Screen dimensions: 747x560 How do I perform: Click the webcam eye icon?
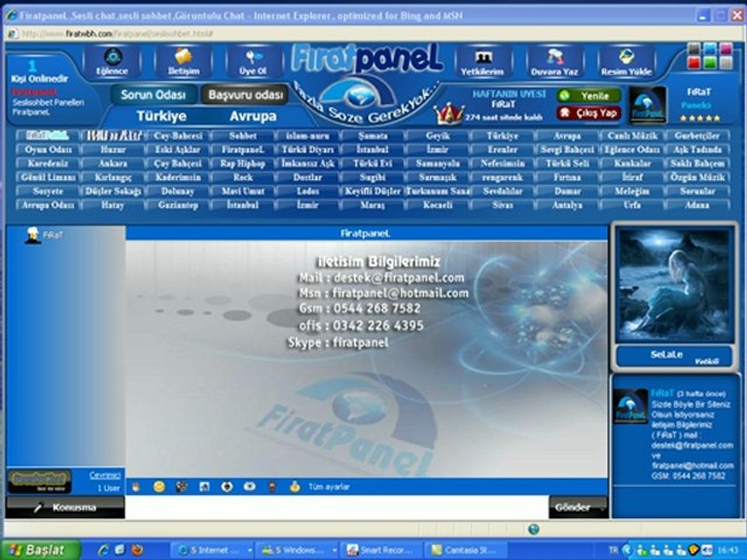pos(227,487)
